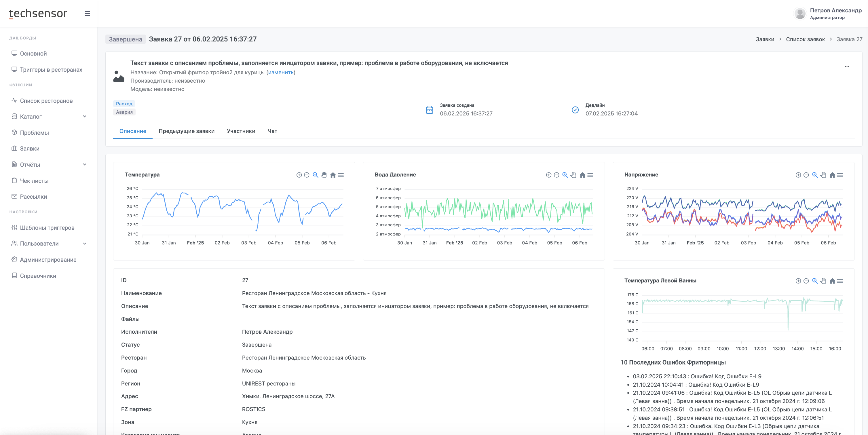The height and width of the screenshot is (435, 868).
Task: Zoom in on Температура Левой Ванны chart
Action: pyautogui.click(x=798, y=281)
